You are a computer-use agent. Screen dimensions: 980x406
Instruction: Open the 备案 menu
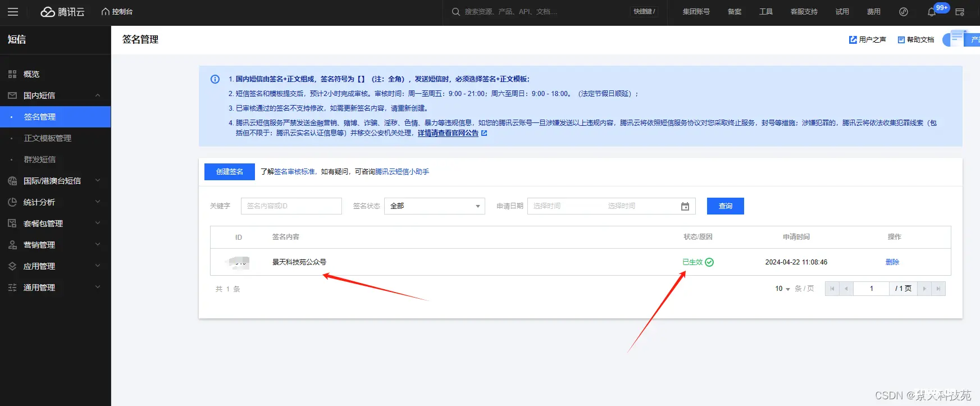(x=734, y=12)
